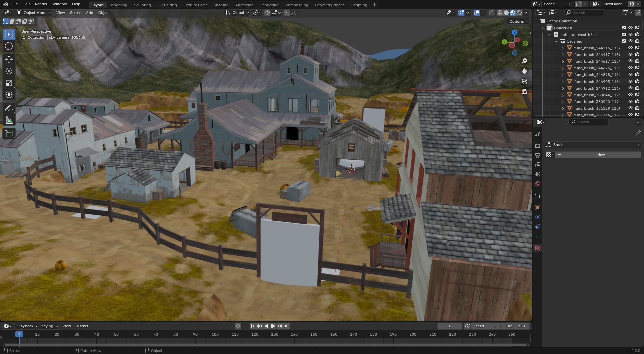Image resolution: width=644 pixels, height=354 pixels.
Task: Collapse the koth_touhvest_b6_d collection
Action: click(x=549, y=35)
